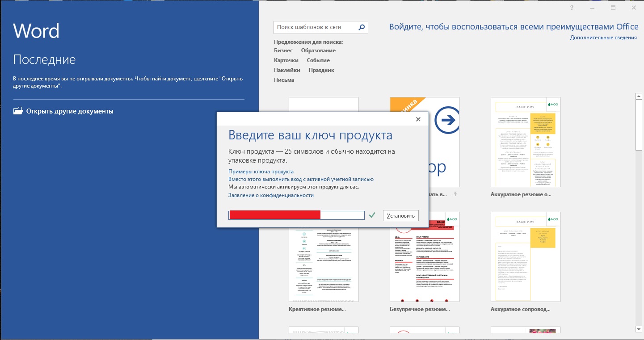Click the product key input field

point(296,215)
